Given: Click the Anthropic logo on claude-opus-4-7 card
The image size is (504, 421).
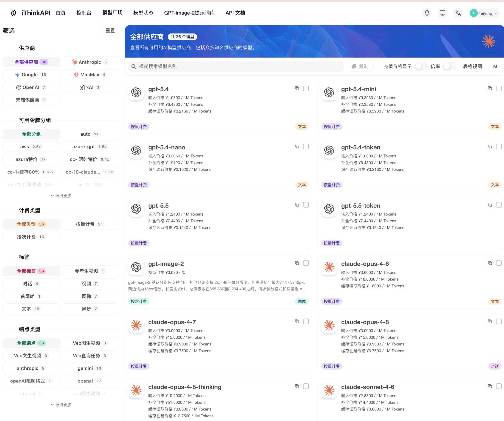Looking at the screenshot, I should point(136,325).
